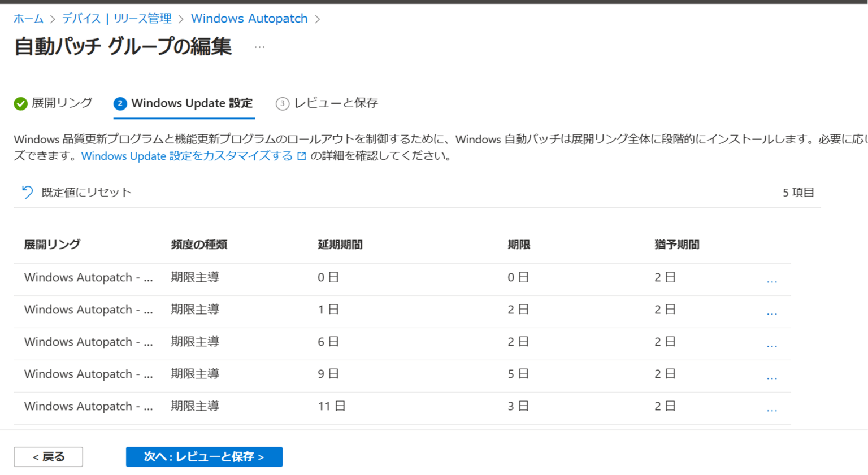The height and width of the screenshot is (475, 868).
Task: Click the green checkmark on 展開リング step
Action: [21, 103]
